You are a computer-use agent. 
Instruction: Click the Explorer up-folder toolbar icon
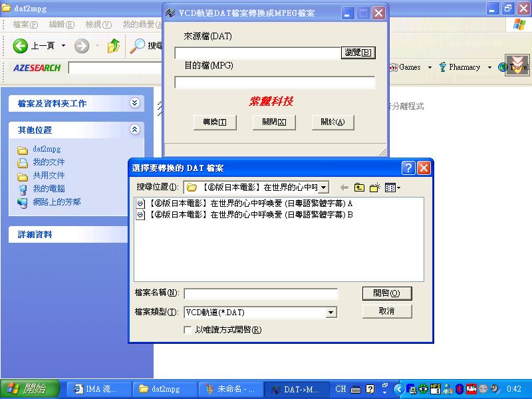click(114, 46)
